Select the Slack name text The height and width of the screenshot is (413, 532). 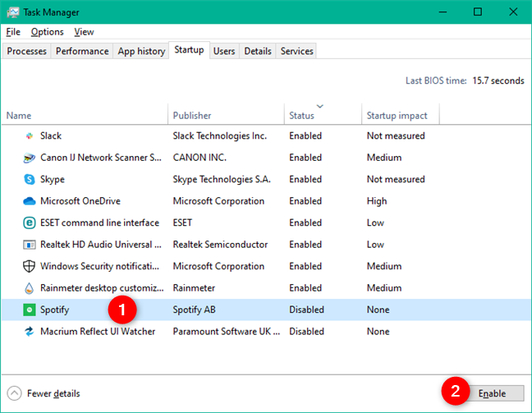pyautogui.click(x=51, y=135)
